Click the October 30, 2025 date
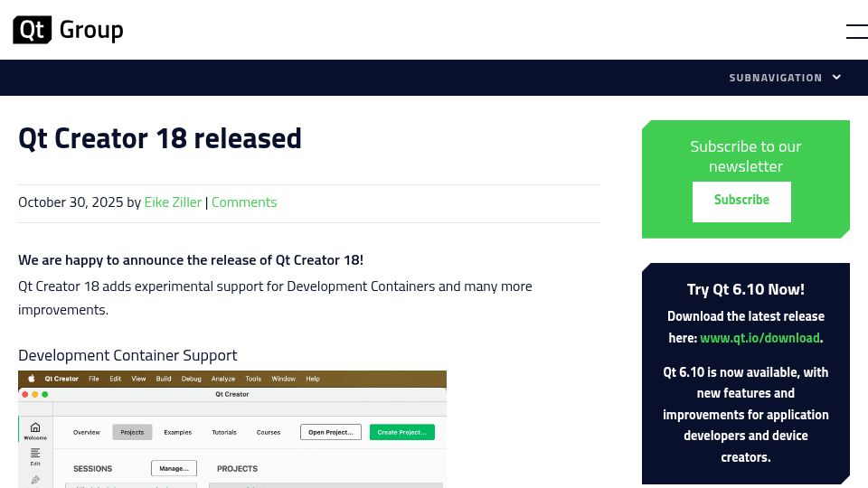The height and width of the screenshot is (488, 868). [71, 202]
